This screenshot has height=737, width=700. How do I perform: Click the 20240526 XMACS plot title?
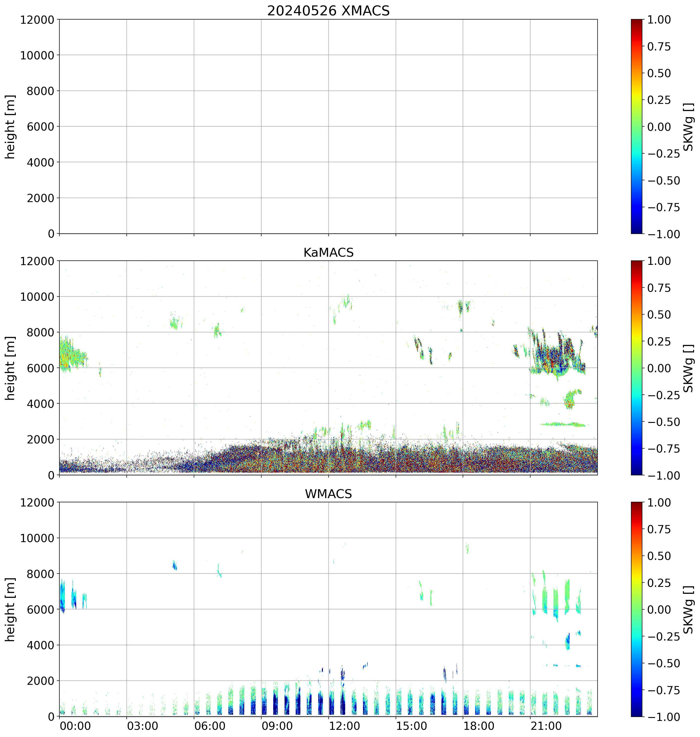pos(328,11)
